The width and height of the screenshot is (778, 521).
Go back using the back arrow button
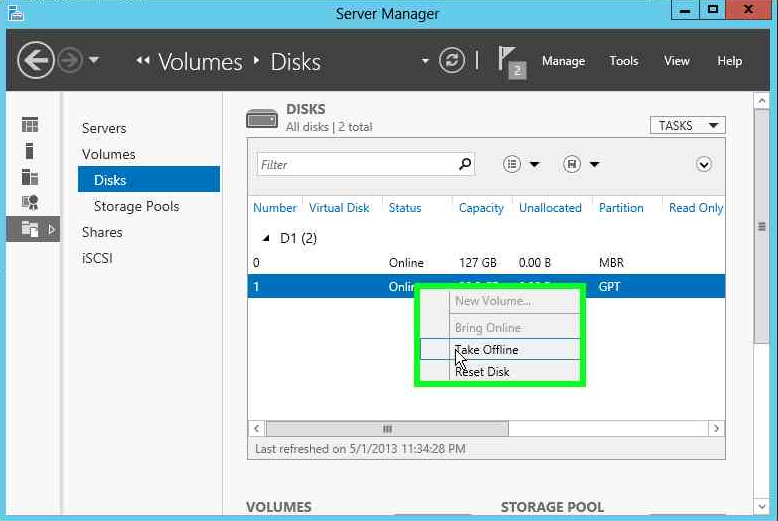point(35,61)
